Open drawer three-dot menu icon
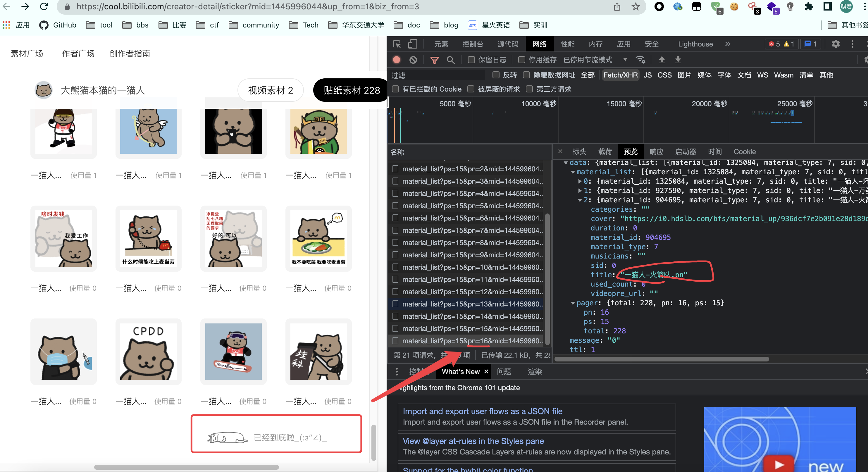 click(x=397, y=371)
